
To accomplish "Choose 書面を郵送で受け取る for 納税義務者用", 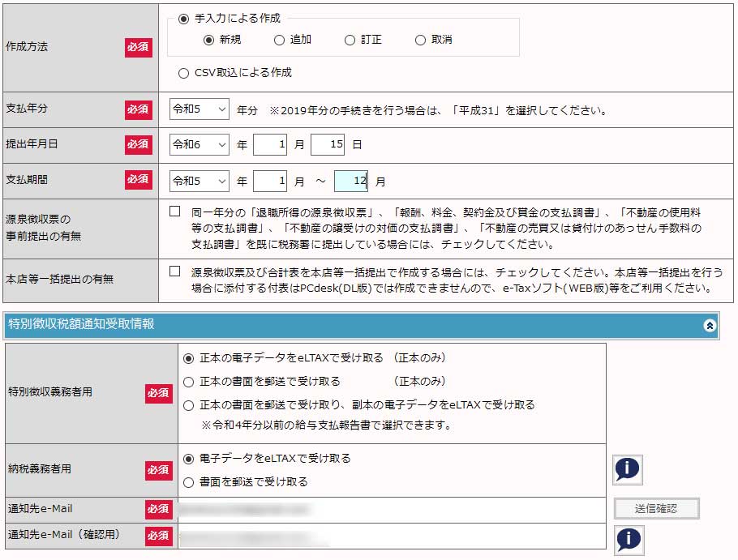I will tap(189, 482).
